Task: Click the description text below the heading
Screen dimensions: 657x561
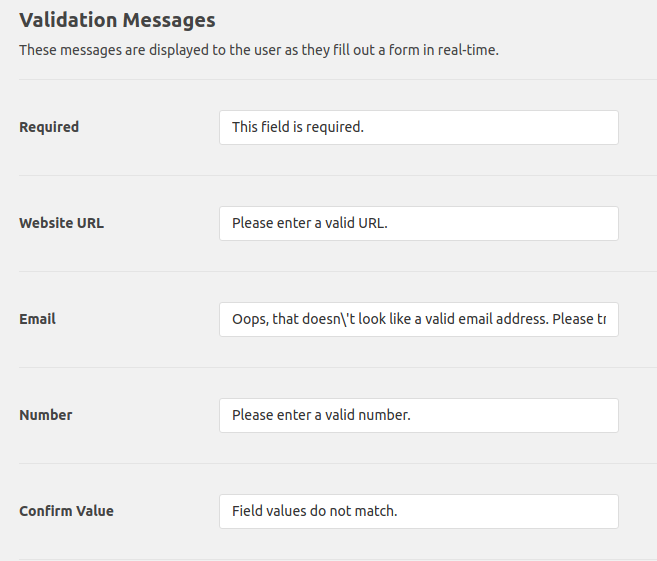Action: click(x=258, y=50)
